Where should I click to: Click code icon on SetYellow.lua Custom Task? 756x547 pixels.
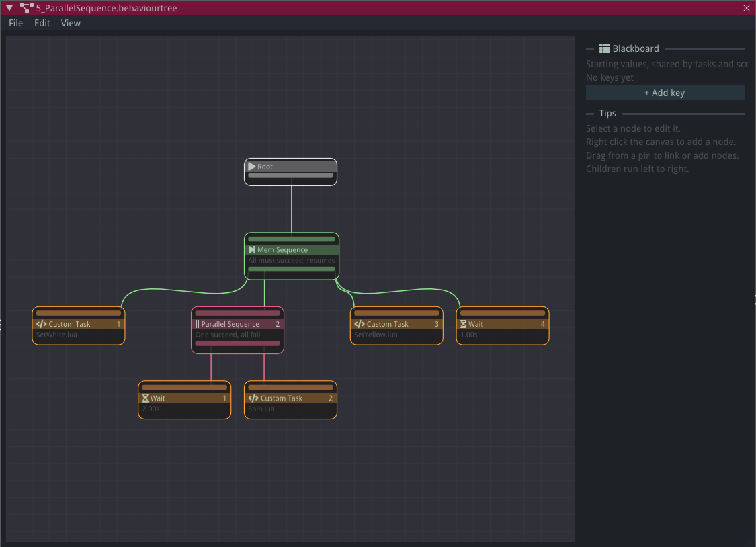tap(360, 324)
